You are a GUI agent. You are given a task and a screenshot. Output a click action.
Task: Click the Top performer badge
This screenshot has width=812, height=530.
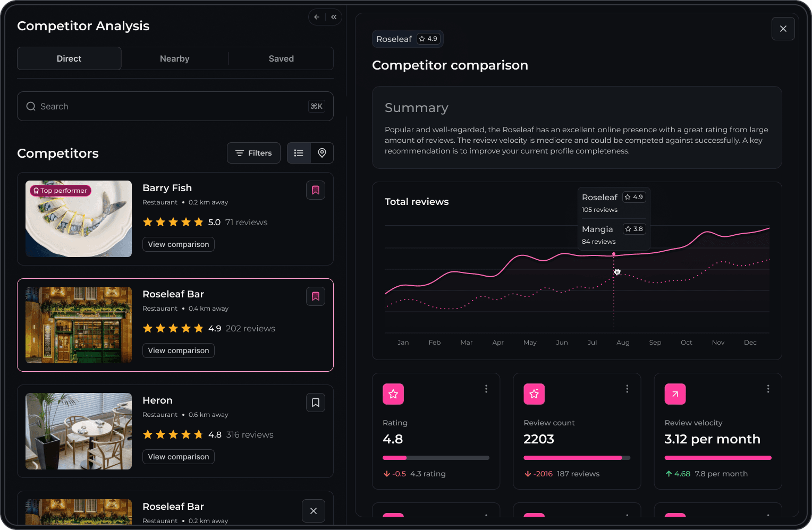pyautogui.click(x=60, y=191)
